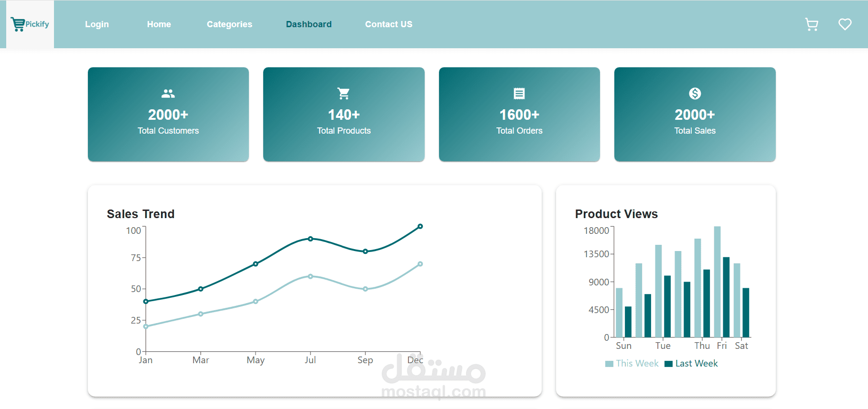Click the May point on dark line
Viewport: 868px width, 409px height.
pos(256,264)
